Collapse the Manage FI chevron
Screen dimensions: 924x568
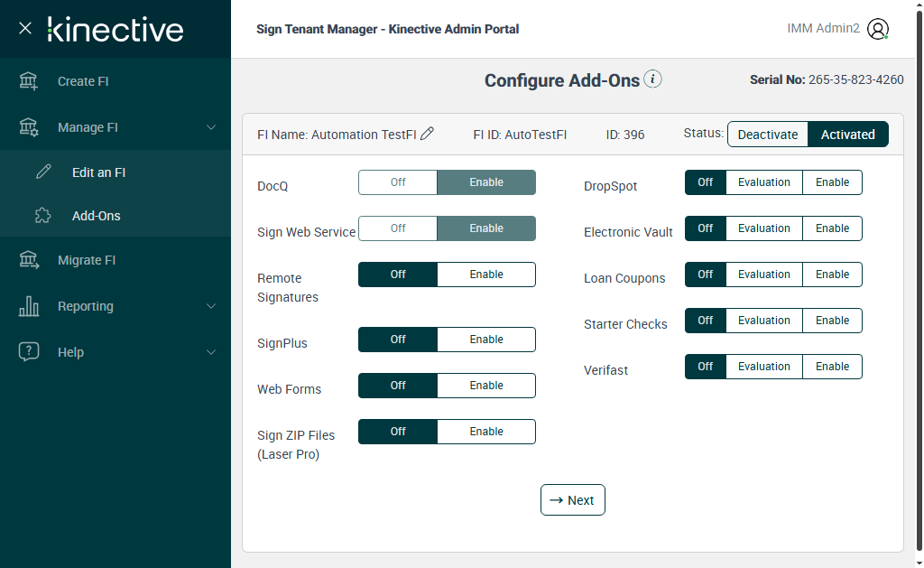click(x=211, y=127)
